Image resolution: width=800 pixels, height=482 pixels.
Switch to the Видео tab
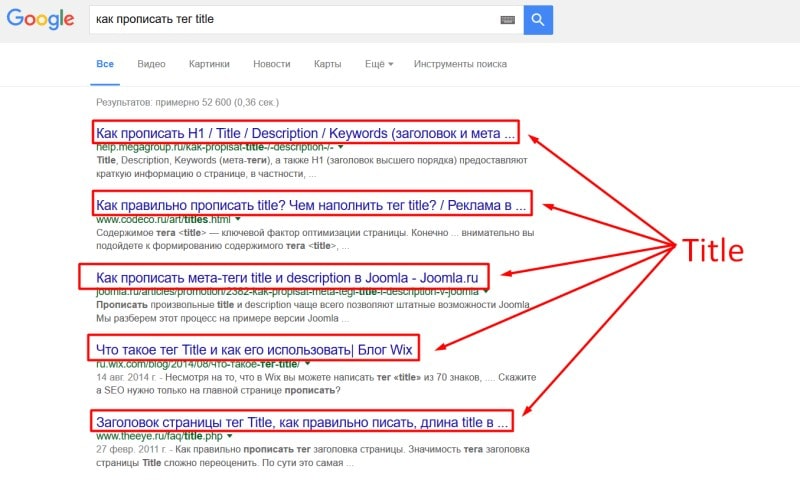(x=151, y=64)
